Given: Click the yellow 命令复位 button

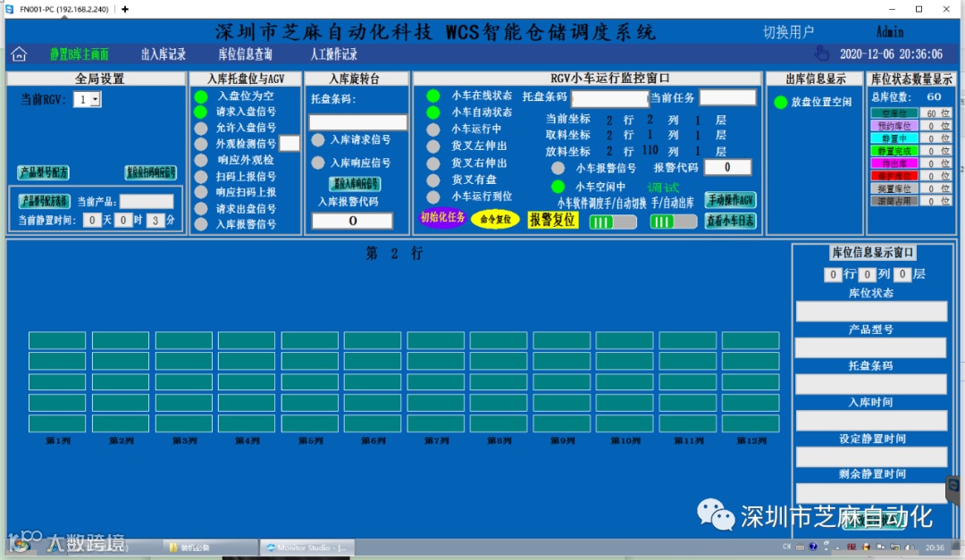Looking at the screenshot, I should (x=495, y=219).
